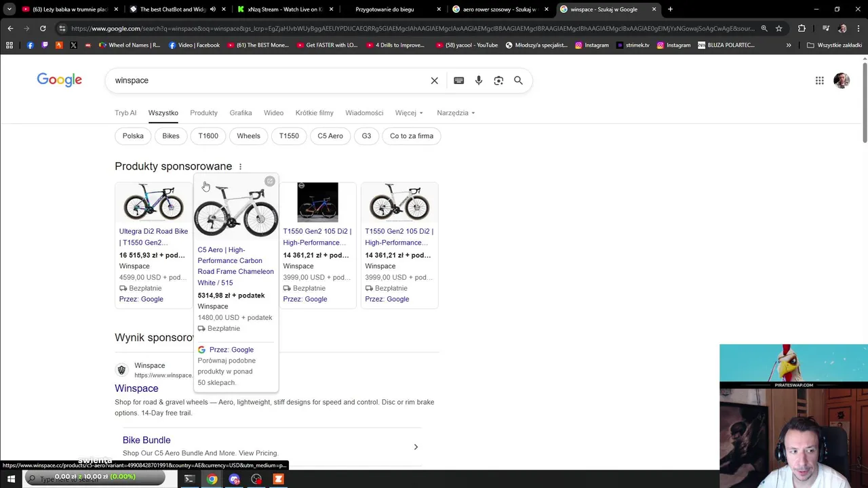The height and width of the screenshot is (488, 868).
Task: Expand the Więcej dropdown
Action: pyautogui.click(x=409, y=113)
